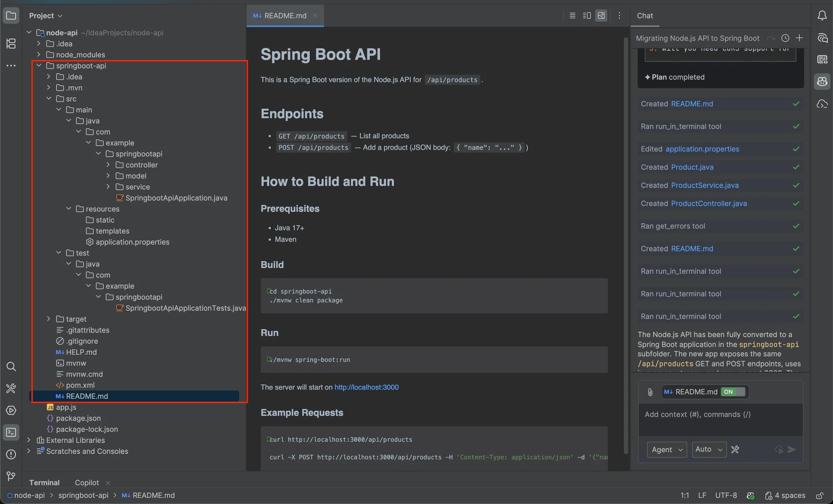The width and height of the screenshot is (833, 504).
Task: Open chat tools configuration icon
Action: coord(735,449)
